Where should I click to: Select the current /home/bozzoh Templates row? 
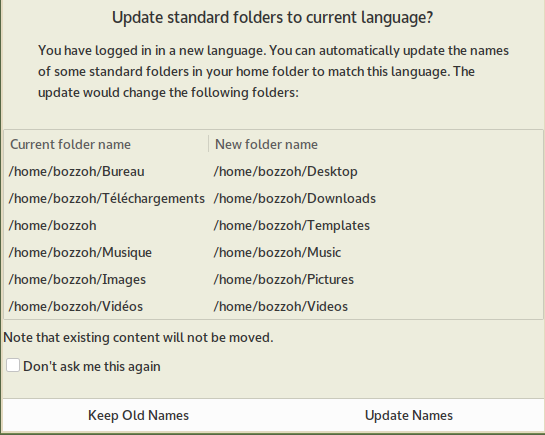pos(273,225)
